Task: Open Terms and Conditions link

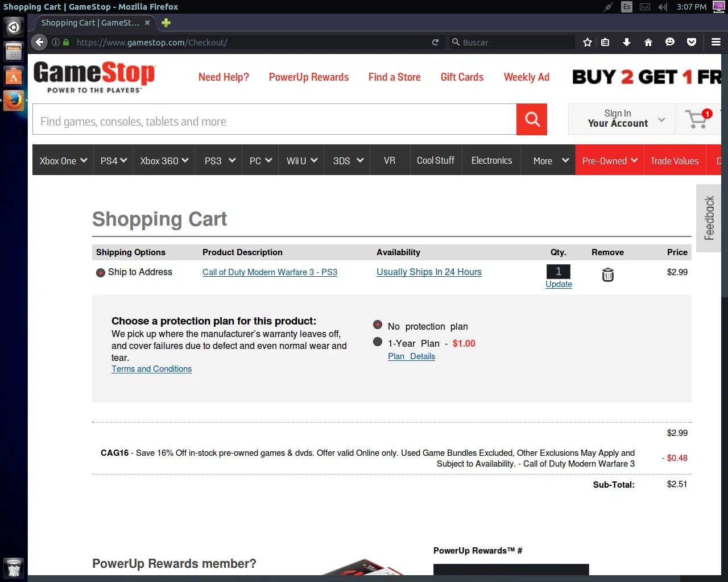Action: (x=151, y=369)
